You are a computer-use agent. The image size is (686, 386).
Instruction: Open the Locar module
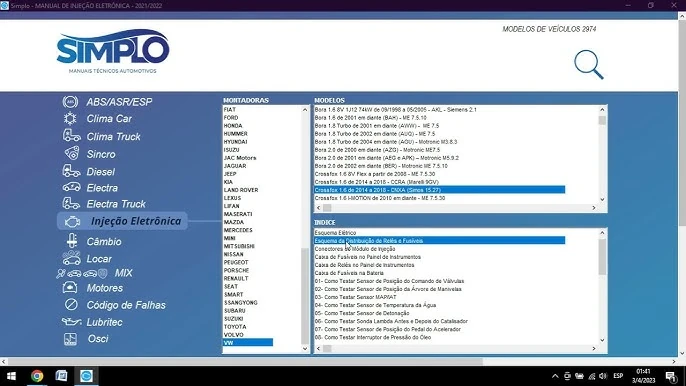pos(99,259)
